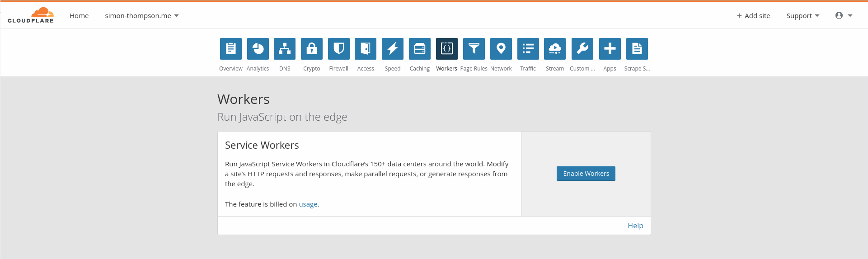Follow the usage billing link
868x259 pixels.
(x=308, y=204)
